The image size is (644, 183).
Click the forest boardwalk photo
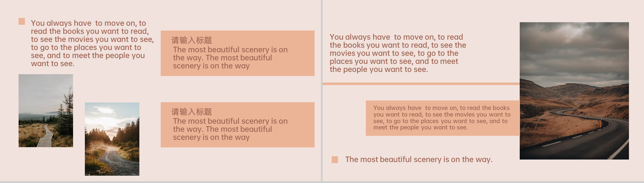coord(46,111)
